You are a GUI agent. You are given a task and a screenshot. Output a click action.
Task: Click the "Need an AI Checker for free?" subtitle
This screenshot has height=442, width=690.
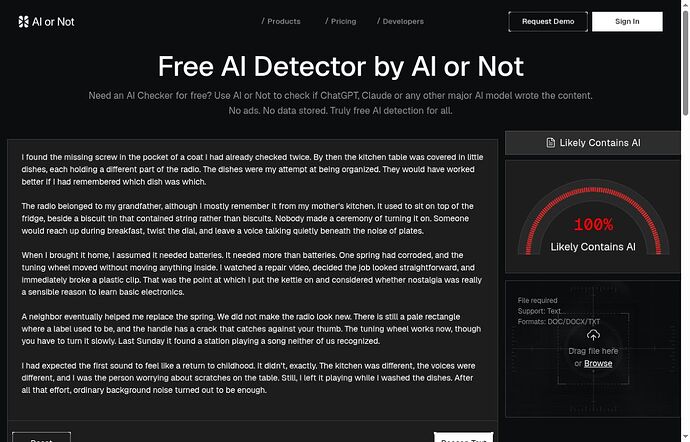pyautogui.click(x=340, y=96)
